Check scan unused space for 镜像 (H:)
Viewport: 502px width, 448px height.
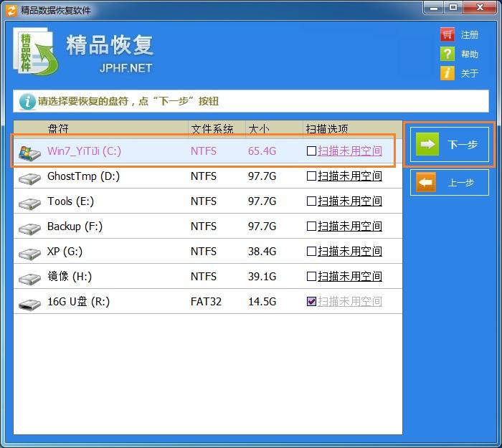(311, 276)
